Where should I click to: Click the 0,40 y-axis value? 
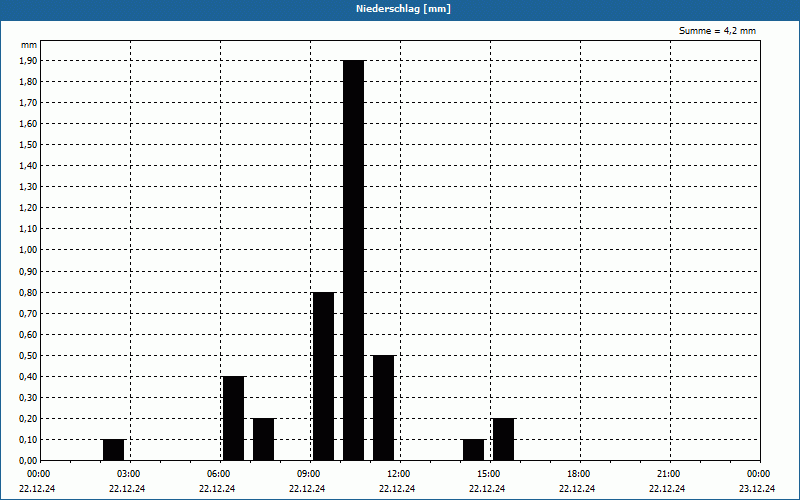[x=28, y=377]
